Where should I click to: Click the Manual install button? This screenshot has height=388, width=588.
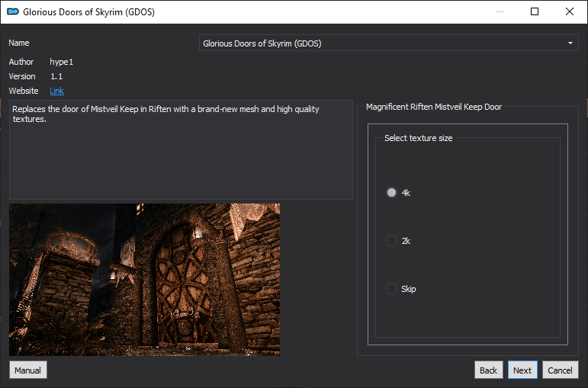tap(28, 370)
